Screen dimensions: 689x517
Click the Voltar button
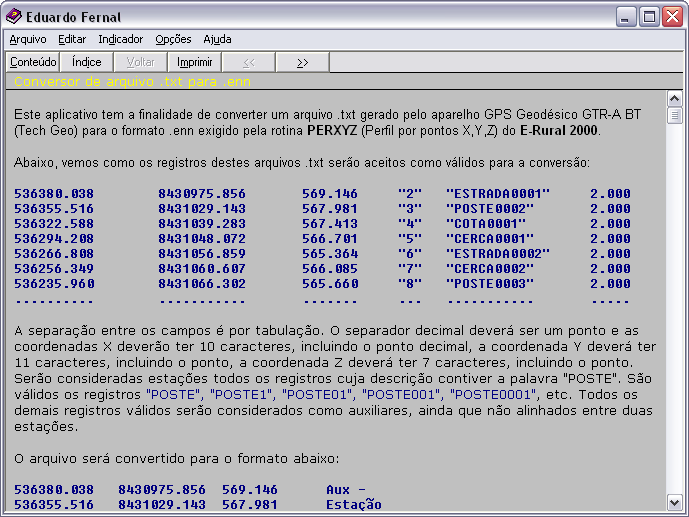click(x=141, y=62)
